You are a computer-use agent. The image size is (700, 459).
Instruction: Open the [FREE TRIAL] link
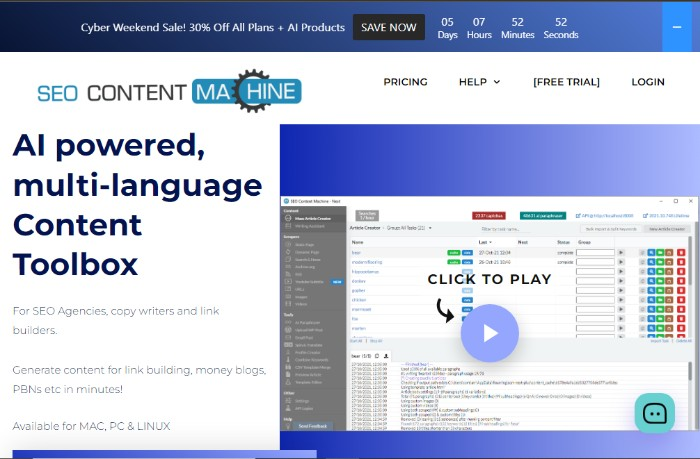(x=567, y=82)
